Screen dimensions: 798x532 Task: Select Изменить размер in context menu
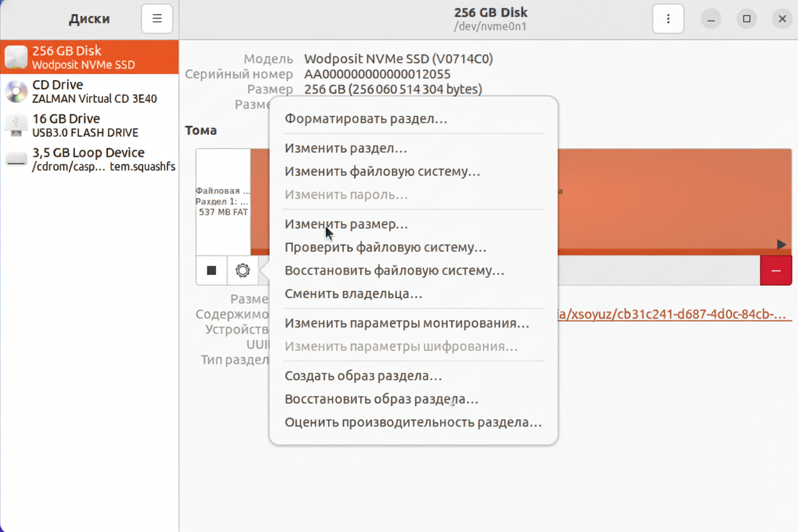pyautogui.click(x=346, y=224)
